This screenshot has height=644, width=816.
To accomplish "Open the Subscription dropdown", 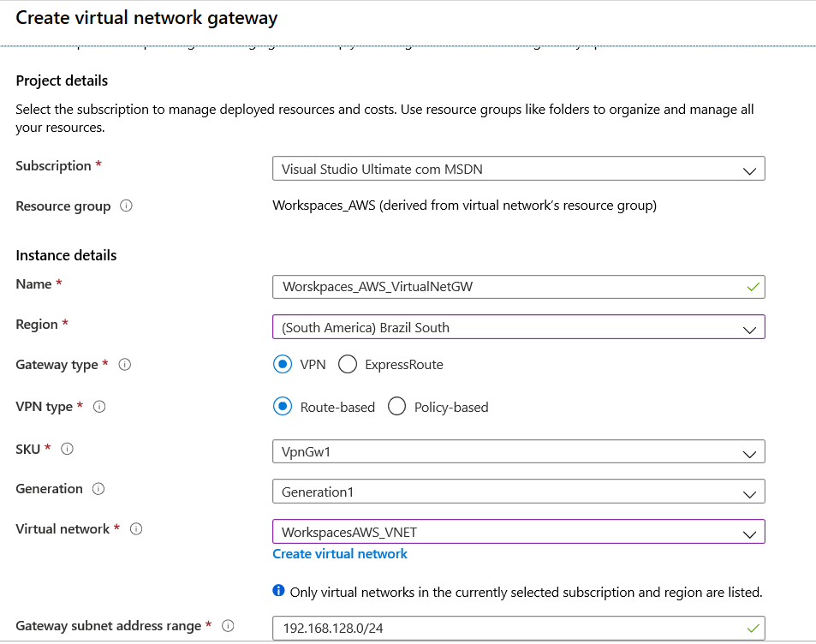I will coord(518,169).
